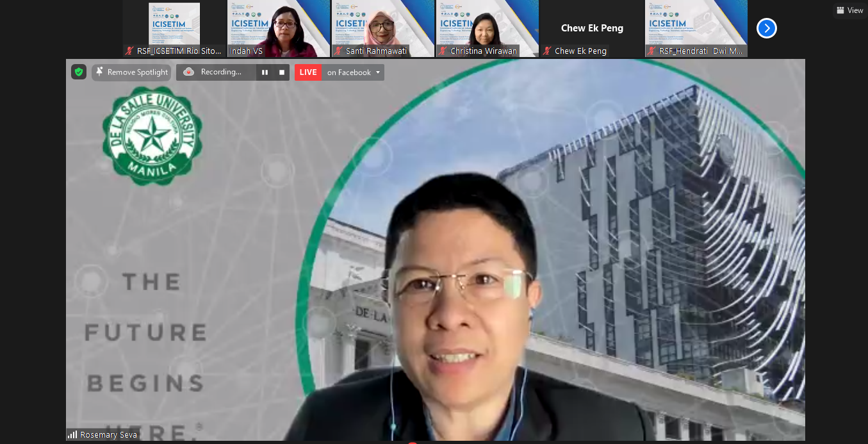Click the cloud Recording indicator
The image size is (868, 444).
[x=216, y=72]
